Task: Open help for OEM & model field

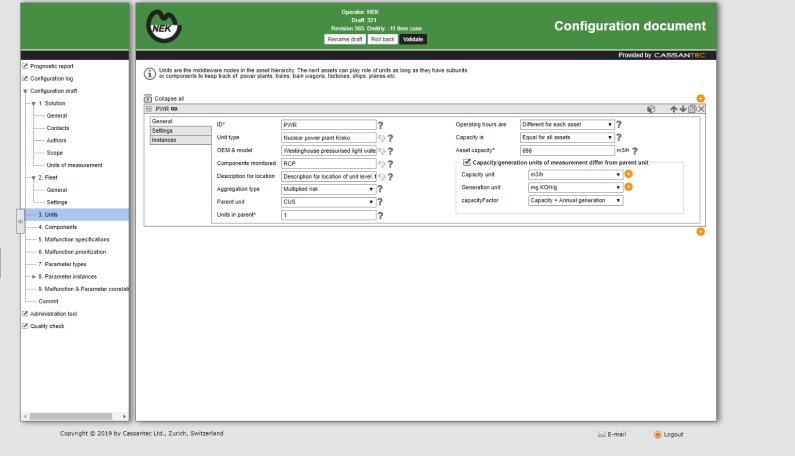Action: 390,151
